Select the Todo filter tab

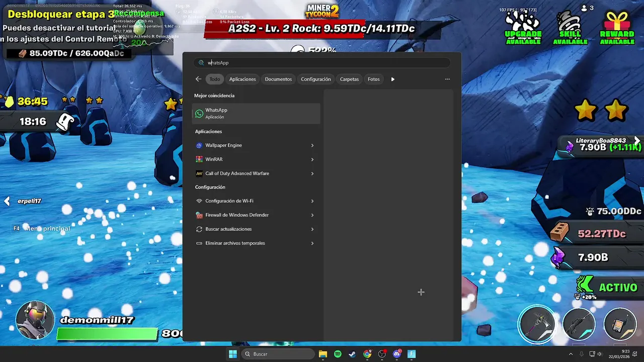click(x=215, y=79)
